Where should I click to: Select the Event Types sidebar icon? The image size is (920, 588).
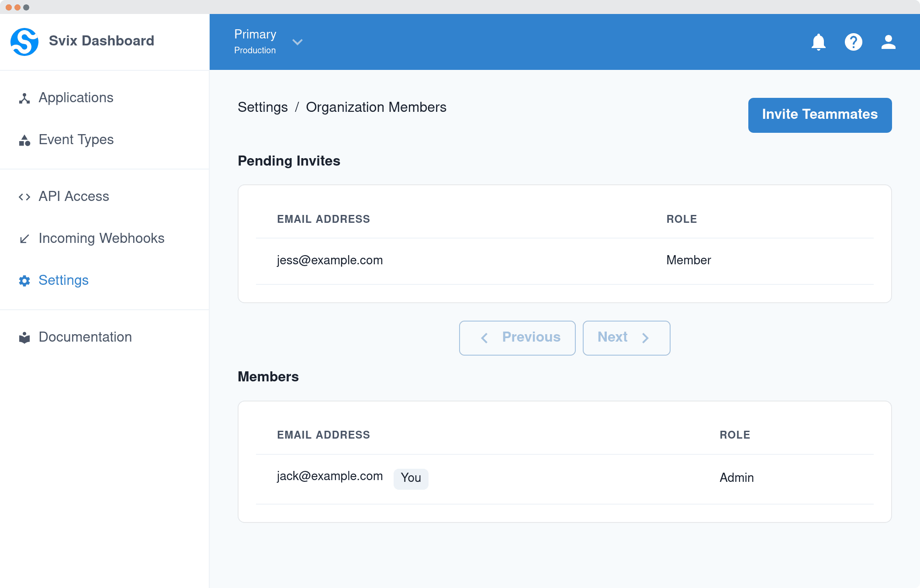coord(24,140)
